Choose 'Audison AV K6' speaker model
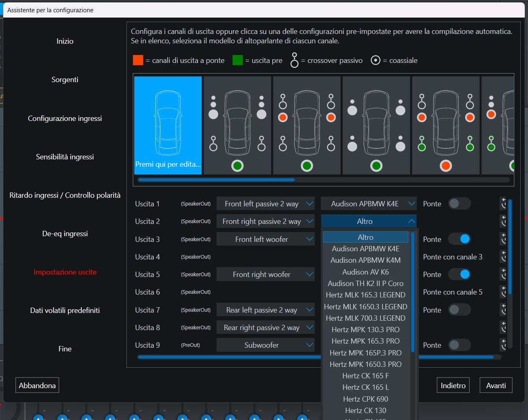This screenshot has width=528, height=420. (x=366, y=272)
